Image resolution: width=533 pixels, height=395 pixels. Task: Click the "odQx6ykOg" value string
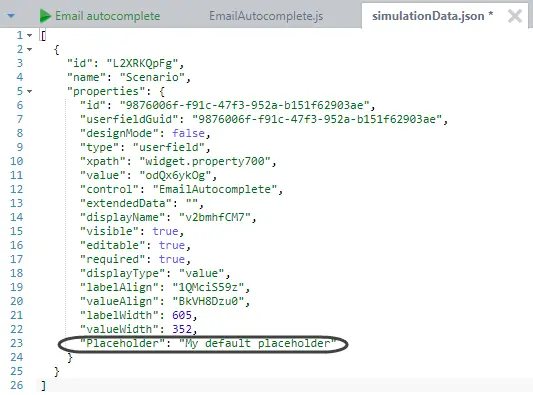click(175, 175)
